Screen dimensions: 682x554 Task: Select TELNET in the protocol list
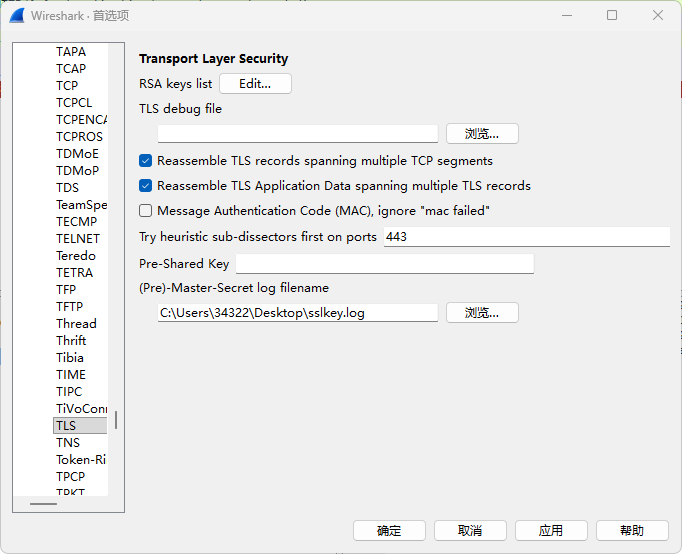[x=78, y=238]
